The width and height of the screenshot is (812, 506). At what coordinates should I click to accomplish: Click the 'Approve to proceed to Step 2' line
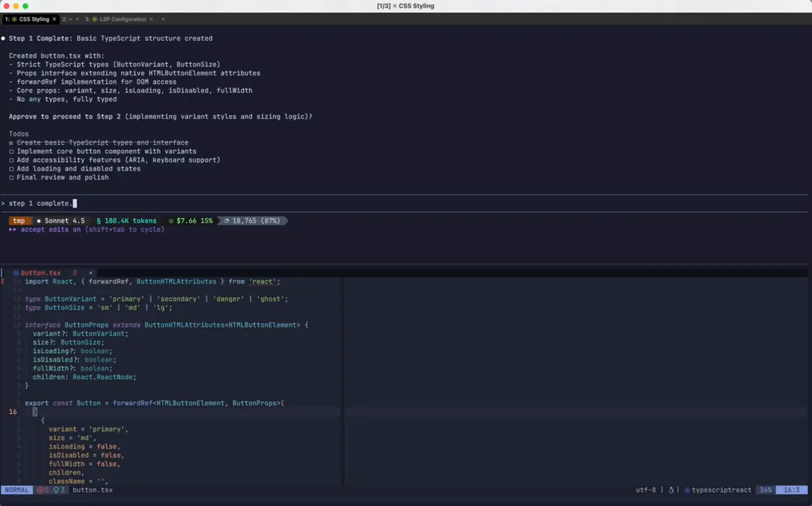click(160, 117)
